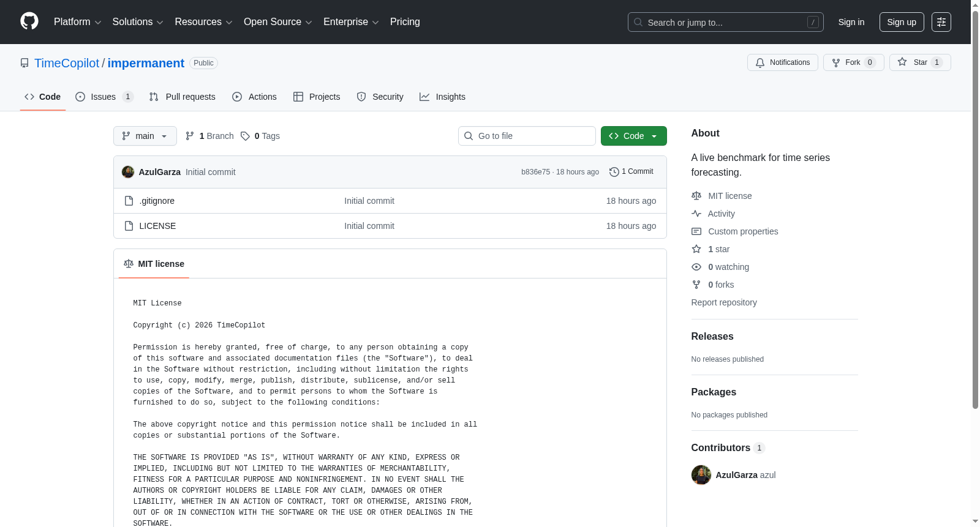Screen dimensions: 980x527
Task: Click the tag icon next to 0 Tags
Action: click(x=245, y=136)
